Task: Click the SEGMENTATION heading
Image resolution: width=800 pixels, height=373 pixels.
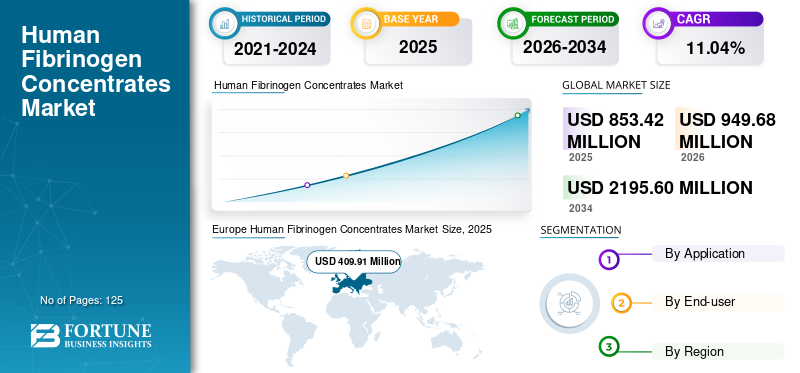Action: pyautogui.click(x=581, y=230)
